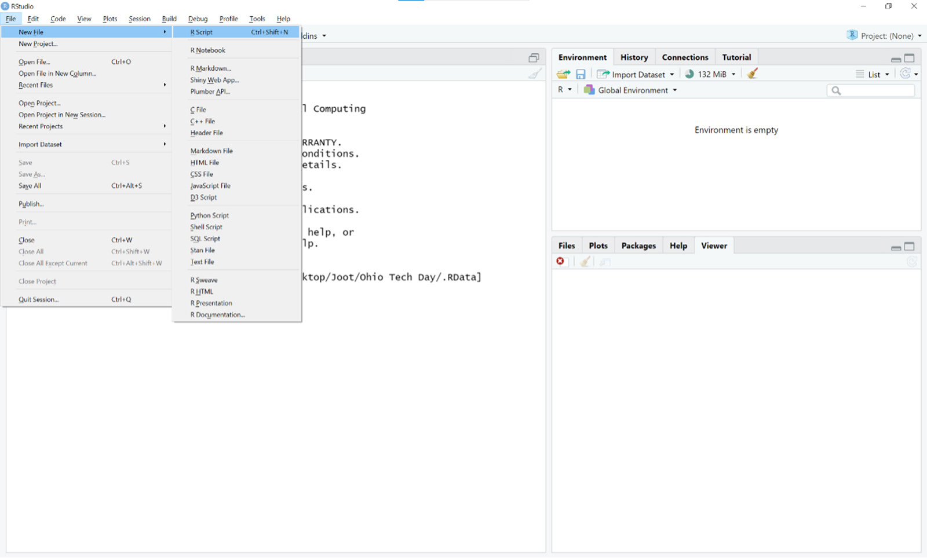Open the Session menu
The image size is (927, 560).
tap(140, 19)
